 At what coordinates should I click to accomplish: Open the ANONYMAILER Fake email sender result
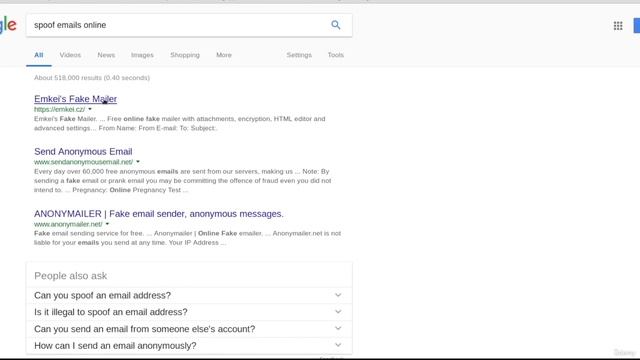pyautogui.click(x=159, y=214)
